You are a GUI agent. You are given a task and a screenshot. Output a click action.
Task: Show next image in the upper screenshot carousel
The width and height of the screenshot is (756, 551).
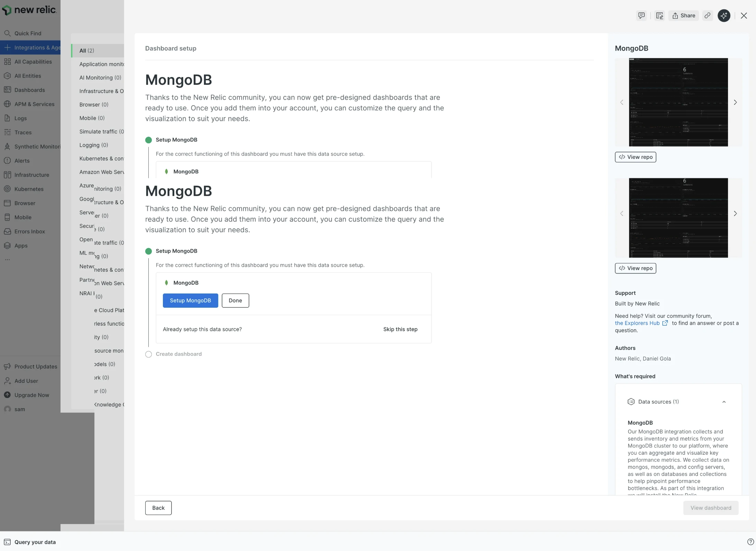click(735, 102)
